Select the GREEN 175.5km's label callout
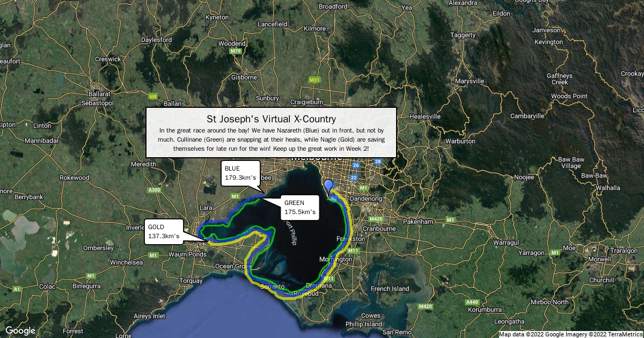 coord(299,207)
